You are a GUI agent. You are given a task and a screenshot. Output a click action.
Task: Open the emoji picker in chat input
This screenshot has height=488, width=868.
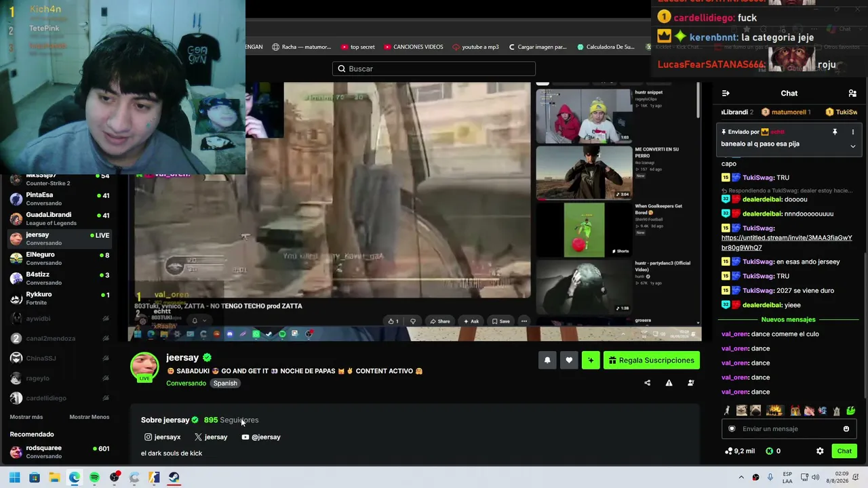pyautogui.click(x=846, y=429)
